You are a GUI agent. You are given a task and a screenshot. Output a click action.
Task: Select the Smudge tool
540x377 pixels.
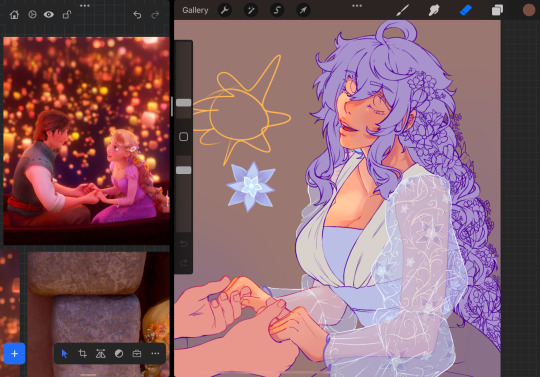[x=434, y=10]
